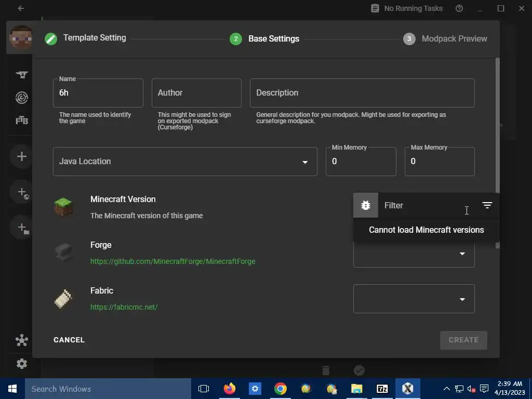Expand the Fabric version dropdown
The height and width of the screenshot is (399, 532).
(414, 299)
